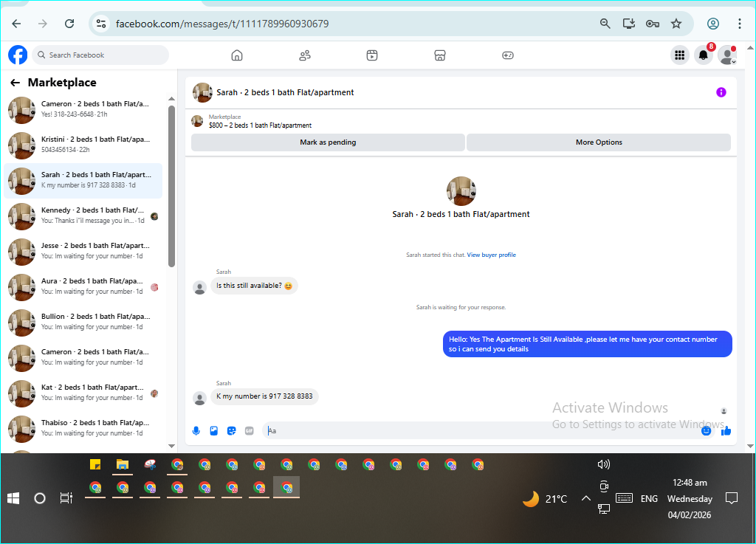Click browser forward arrow

43,24
